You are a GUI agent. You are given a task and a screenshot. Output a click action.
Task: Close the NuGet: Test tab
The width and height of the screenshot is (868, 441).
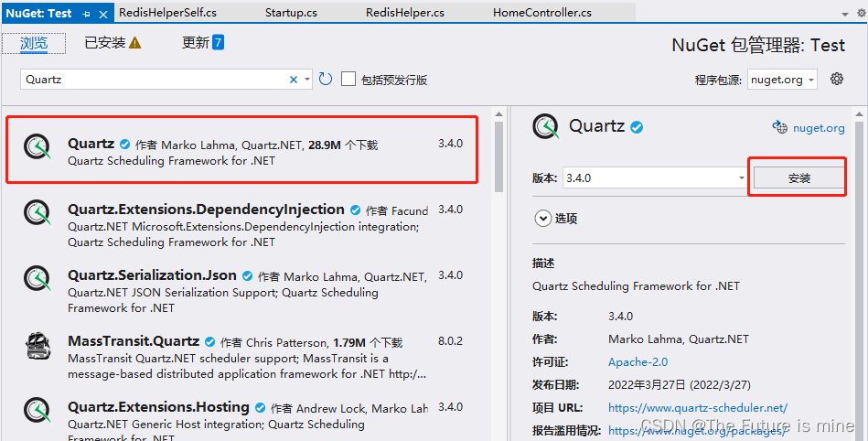pos(103,14)
